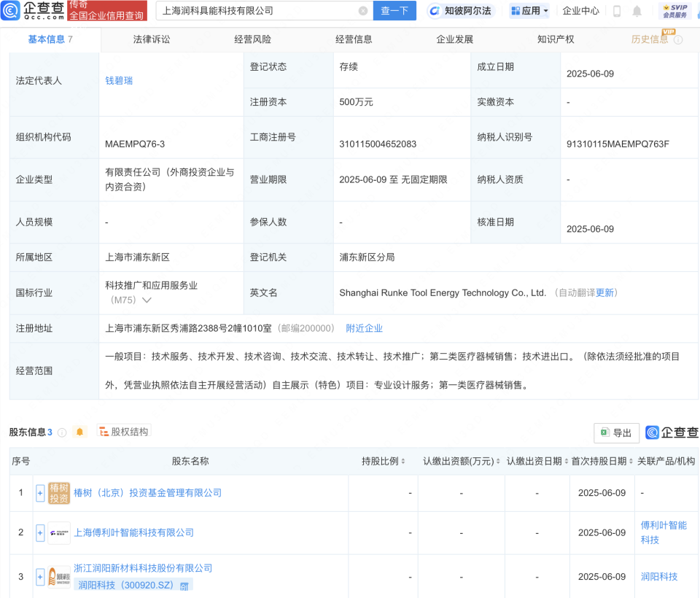Switch to 企业发展 tab
Viewport: 700px width, 598px height.
(454, 39)
